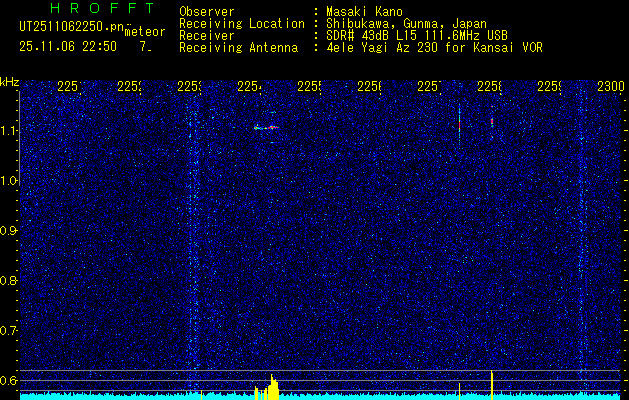Click the HROFFT title text

(103, 8)
